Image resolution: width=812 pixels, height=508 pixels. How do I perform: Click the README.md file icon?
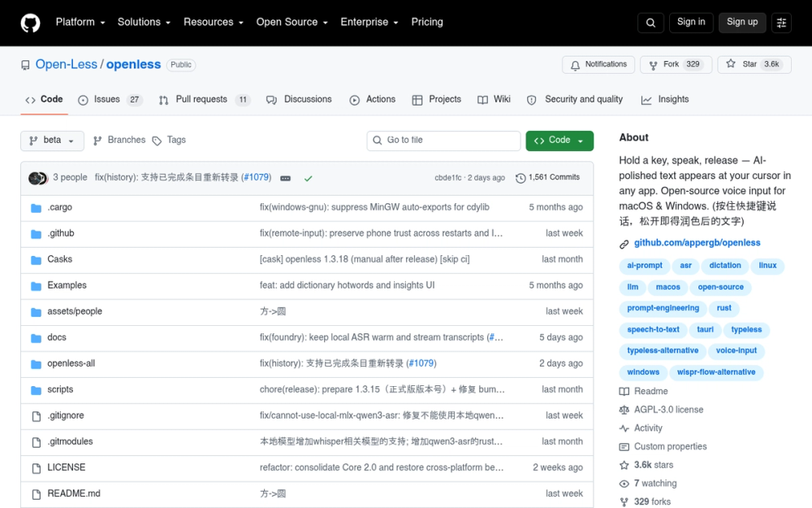click(37, 494)
